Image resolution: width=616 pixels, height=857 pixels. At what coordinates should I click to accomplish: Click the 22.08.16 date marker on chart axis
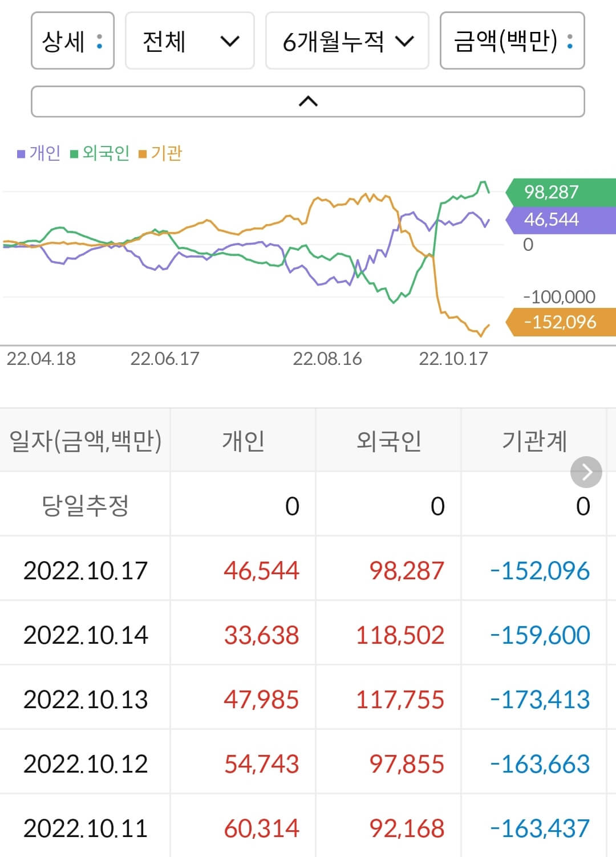[328, 359]
